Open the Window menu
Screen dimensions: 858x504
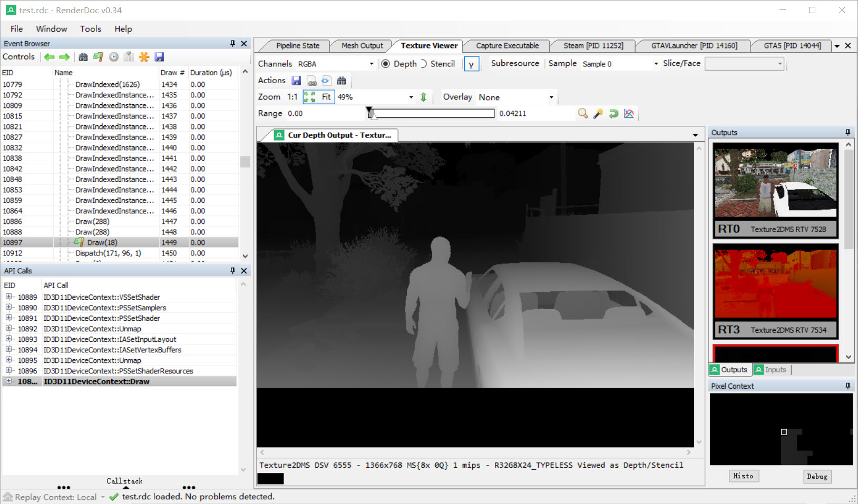(51, 29)
